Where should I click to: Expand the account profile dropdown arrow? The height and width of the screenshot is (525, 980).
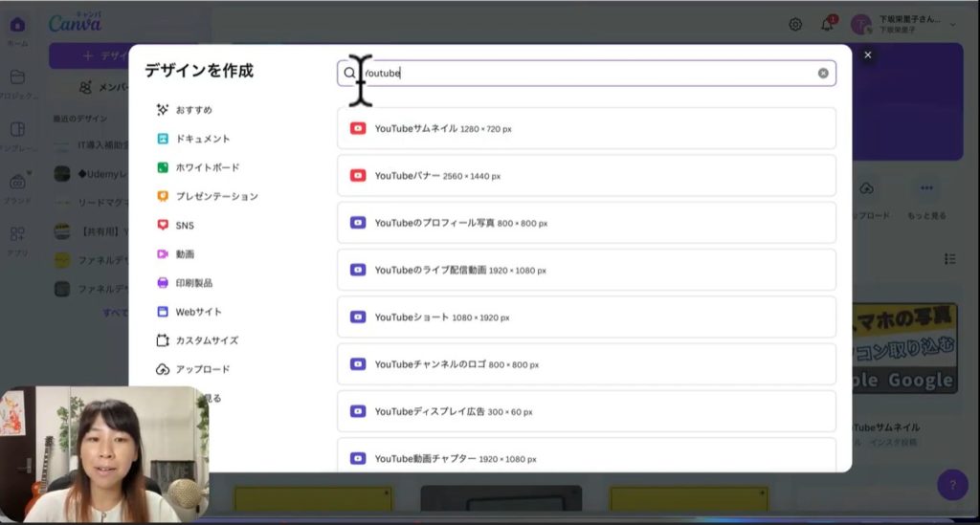(952, 25)
